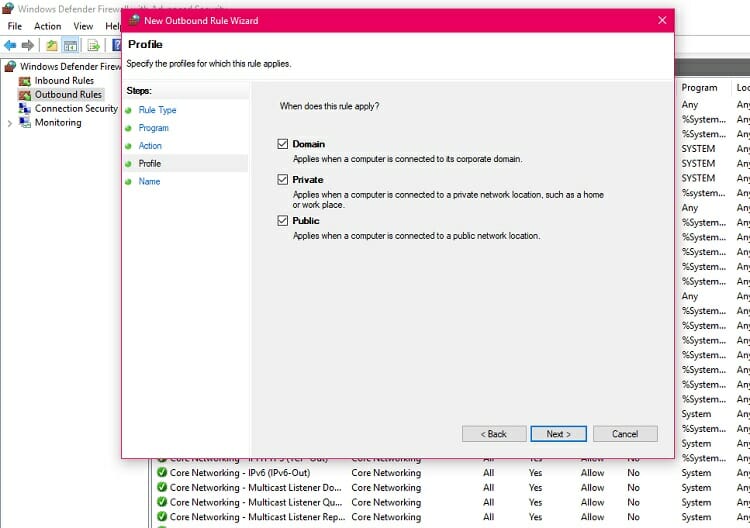Expand the Monitoring tree node
Image resolution: width=750 pixels, height=528 pixels.
pyautogui.click(x=10, y=123)
